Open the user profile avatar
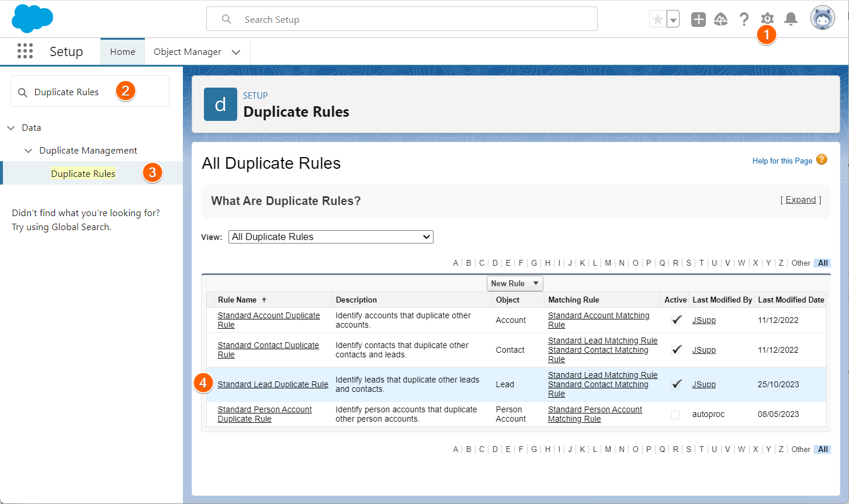Image resolution: width=849 pixels, height=504 pixels. (822, 19)
